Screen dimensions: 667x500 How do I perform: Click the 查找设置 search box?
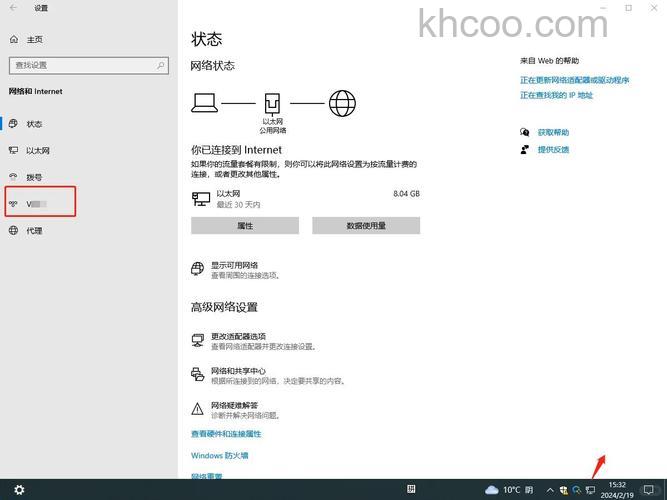(88, 66)
